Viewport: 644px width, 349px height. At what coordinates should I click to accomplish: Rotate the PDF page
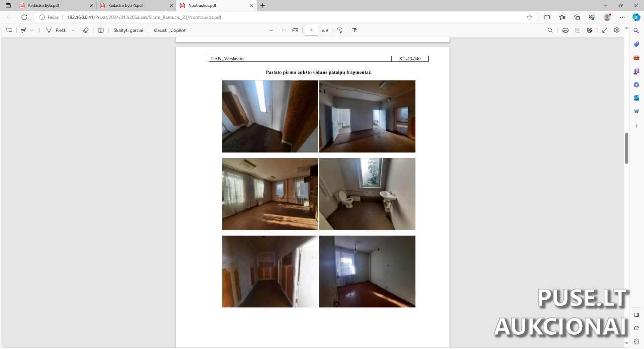coord(340,30)
